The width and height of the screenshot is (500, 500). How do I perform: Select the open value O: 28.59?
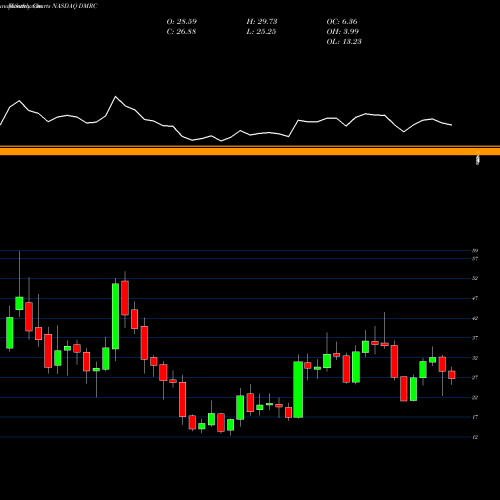pyautogui.click(x=182, y=22)
